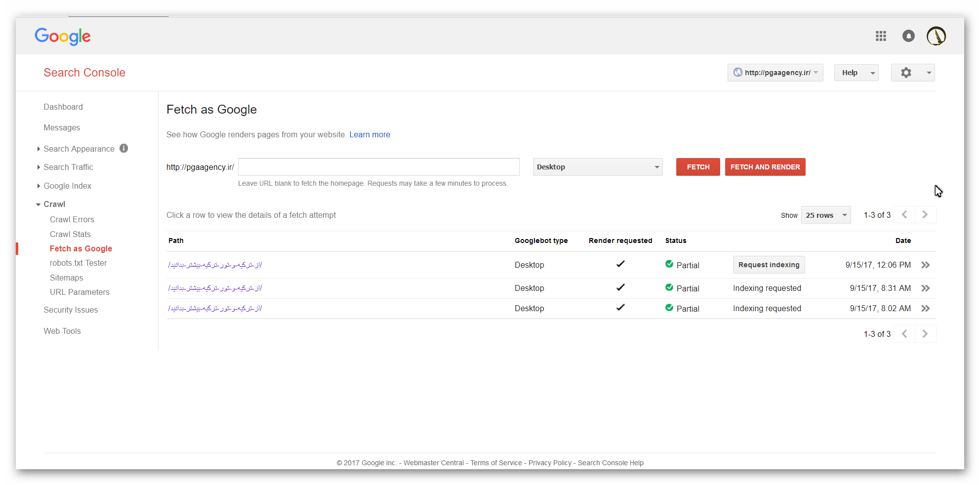980x485 pixels.
Task: Click the Google logo
Action: 63,37
